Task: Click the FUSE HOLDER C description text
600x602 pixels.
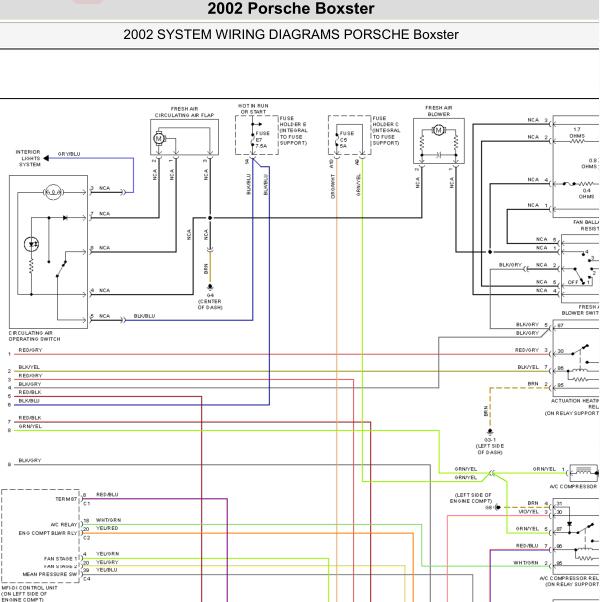Action: coord(387,131)
